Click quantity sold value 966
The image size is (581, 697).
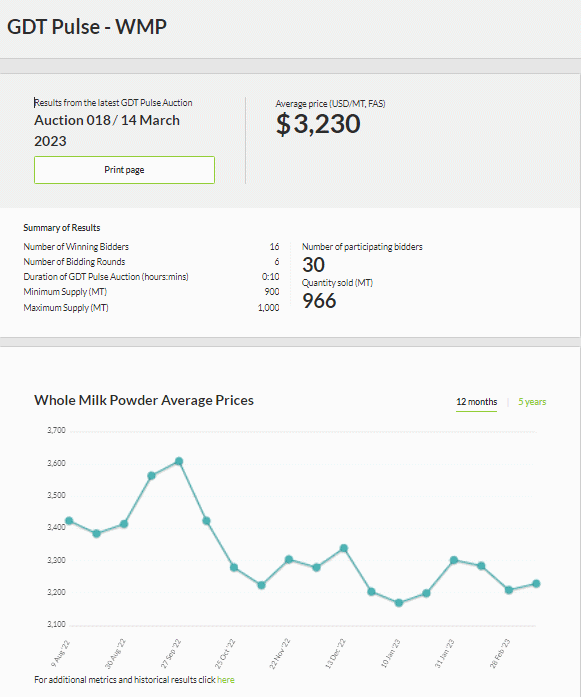coord(319,301)
